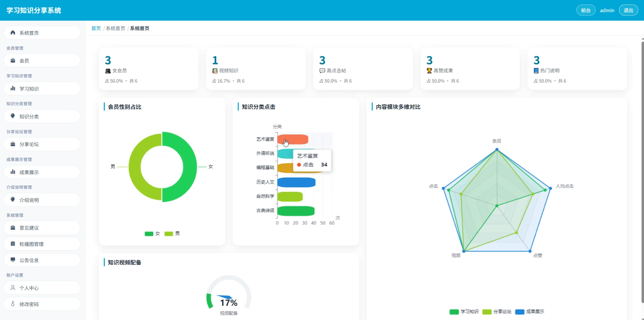Open the 介绍说明 sidebar menu item
The width and height of the screenshot is (644, 320).
pyautogui.click(x=42, y=200)
